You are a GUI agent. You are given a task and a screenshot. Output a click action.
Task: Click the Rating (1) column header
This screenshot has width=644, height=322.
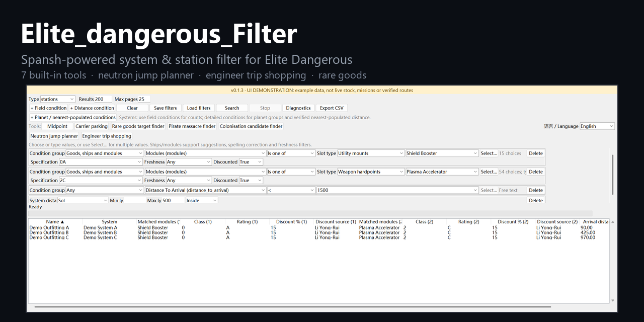(x=247, y=221)
